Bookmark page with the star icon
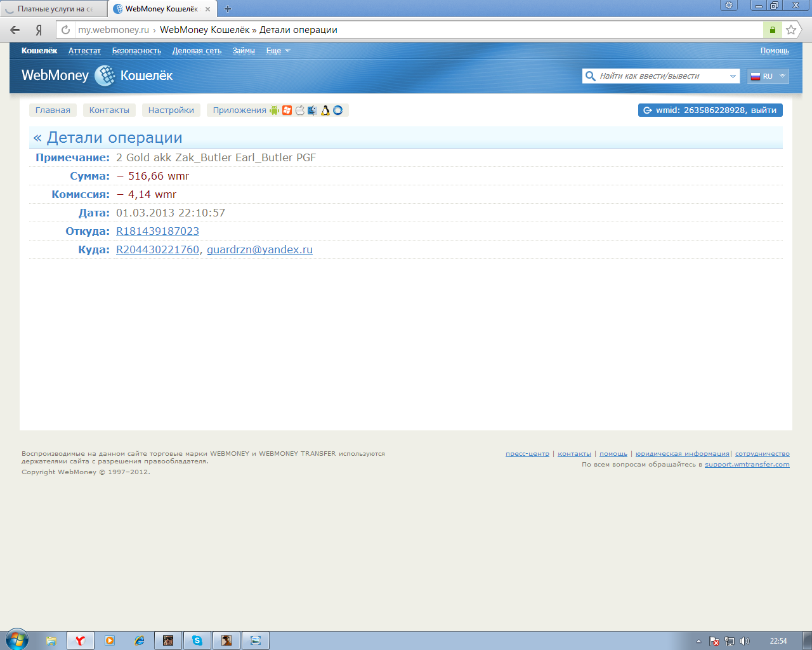 [790, 30]
